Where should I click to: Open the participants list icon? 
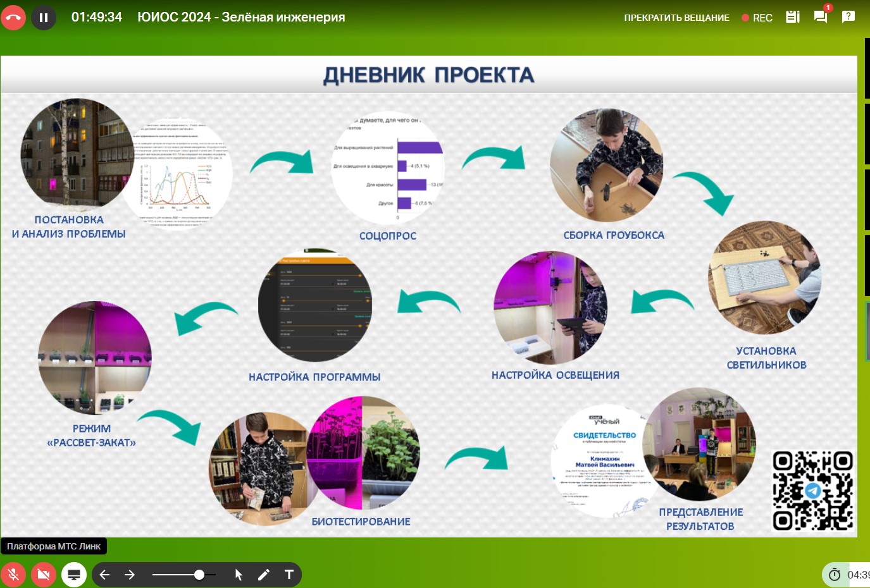tap(793, 17)
